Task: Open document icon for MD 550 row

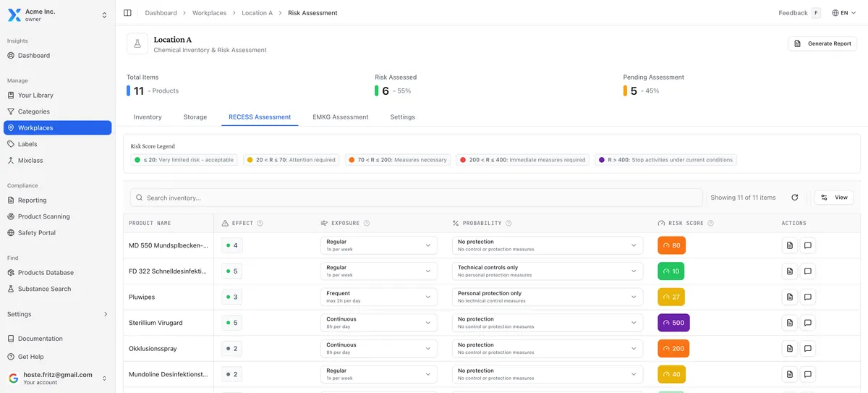Action: point(789,245)
